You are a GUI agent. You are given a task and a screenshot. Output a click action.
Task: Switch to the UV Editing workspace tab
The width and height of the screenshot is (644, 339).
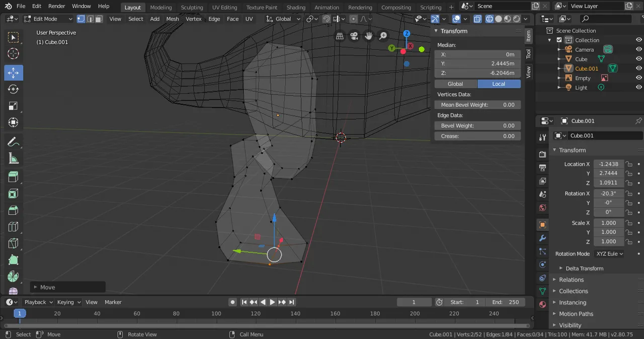pyautogui.click(x=224, y=8)
